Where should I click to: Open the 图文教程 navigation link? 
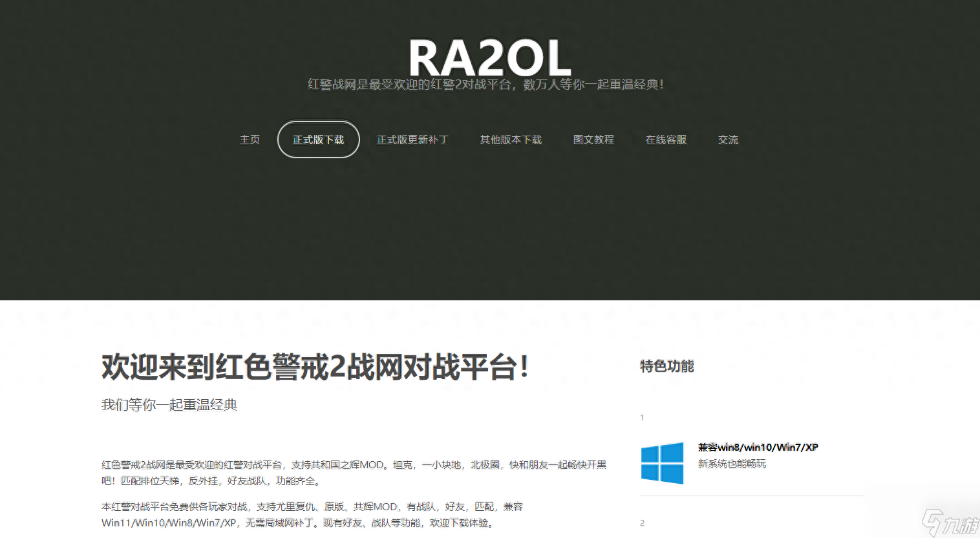593,140
